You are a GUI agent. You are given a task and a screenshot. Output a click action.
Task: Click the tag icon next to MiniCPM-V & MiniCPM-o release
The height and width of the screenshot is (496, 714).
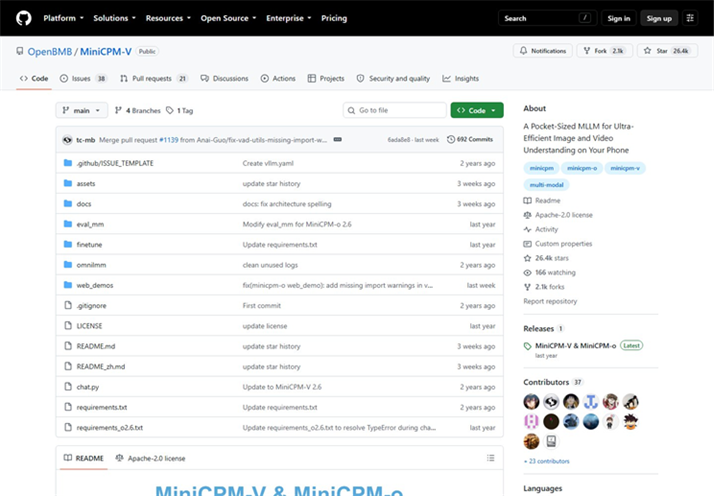click(527, 346)
